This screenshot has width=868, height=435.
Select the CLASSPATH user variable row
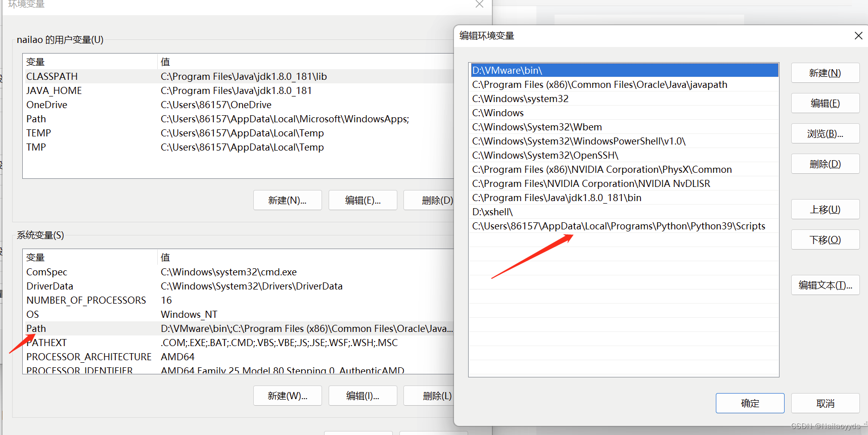(x=239, y=76)
